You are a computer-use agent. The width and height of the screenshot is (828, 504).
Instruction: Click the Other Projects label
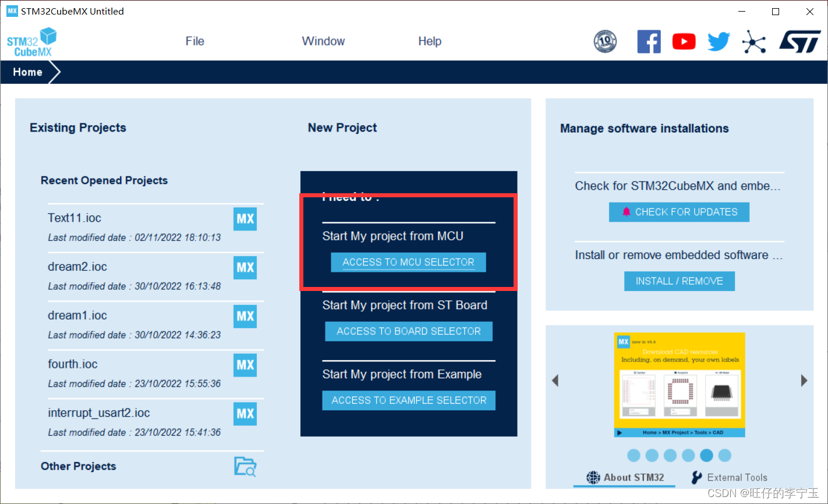(x=79, y=466)
